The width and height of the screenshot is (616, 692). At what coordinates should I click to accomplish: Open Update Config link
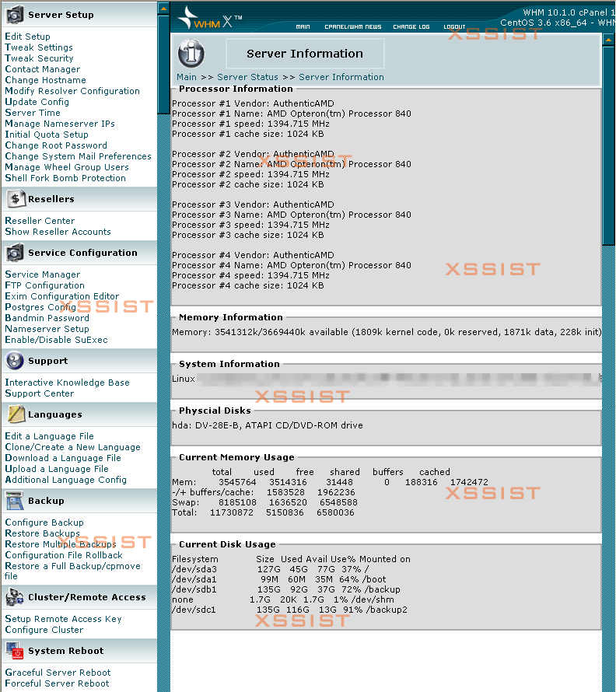(37, 102)
